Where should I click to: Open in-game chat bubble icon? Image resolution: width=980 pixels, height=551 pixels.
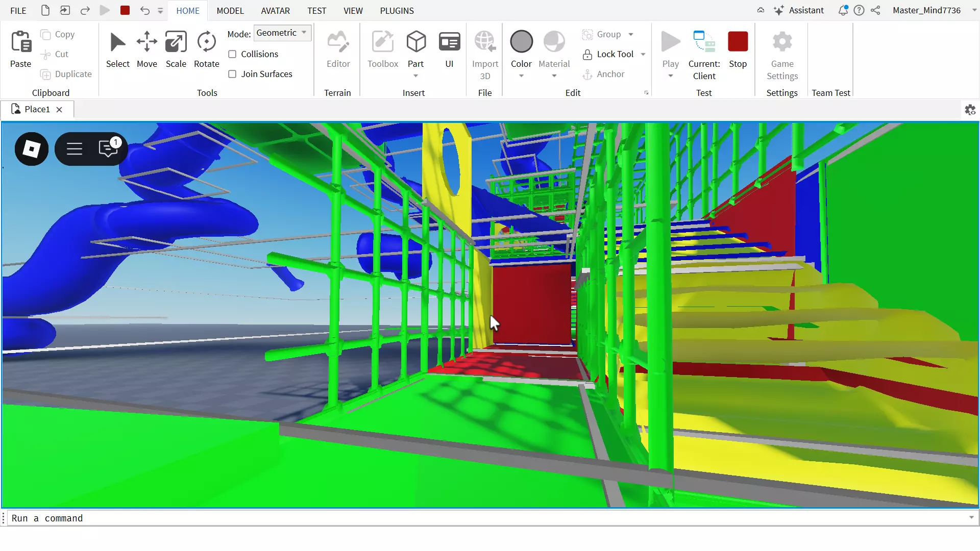[108, 149]
